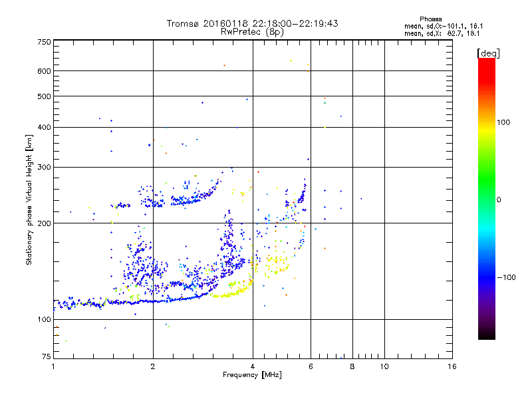The image size is (532, 399).
Task: Click the x-axis tick label '4'
Action: (x=253, y=366)
